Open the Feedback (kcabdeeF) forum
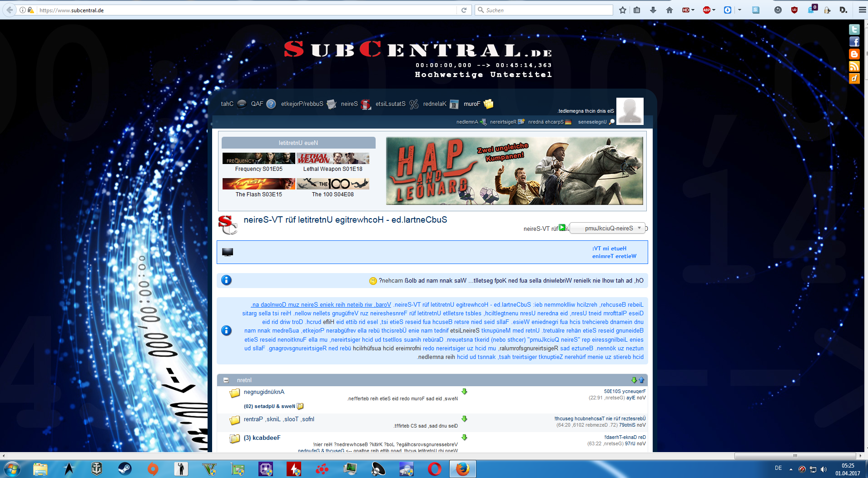This screenshot has width=868, height=478. point(262,438)
